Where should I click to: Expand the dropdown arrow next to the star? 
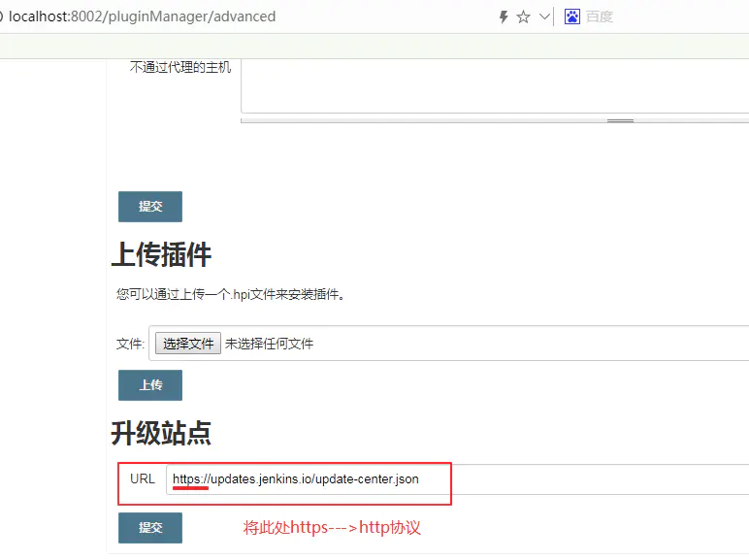pos(544,17)
